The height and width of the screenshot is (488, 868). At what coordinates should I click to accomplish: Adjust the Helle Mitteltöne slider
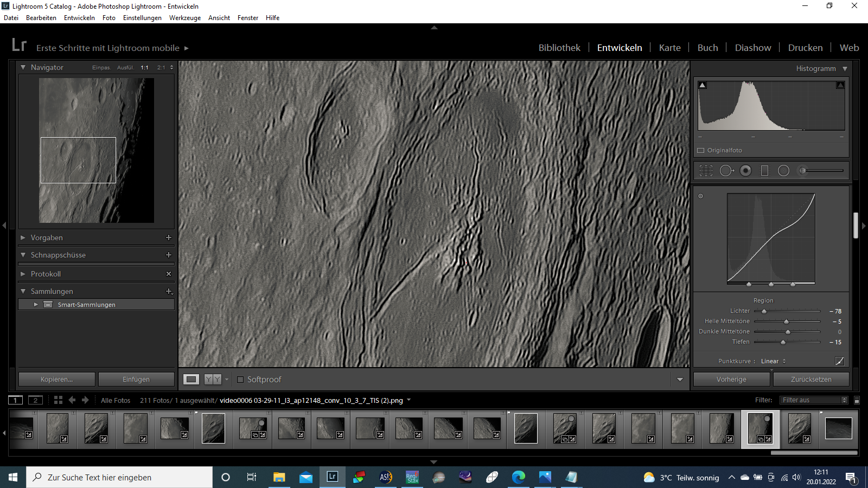[787, 322]
